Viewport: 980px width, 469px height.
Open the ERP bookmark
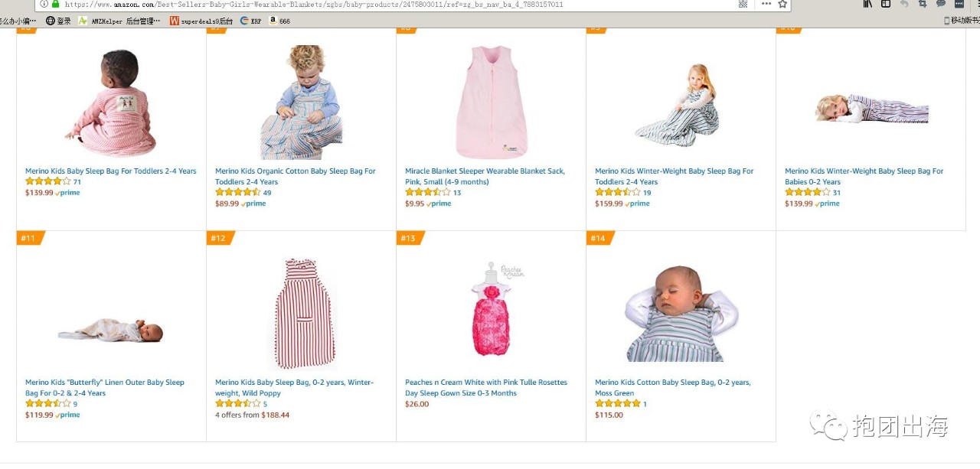[250, 21]
